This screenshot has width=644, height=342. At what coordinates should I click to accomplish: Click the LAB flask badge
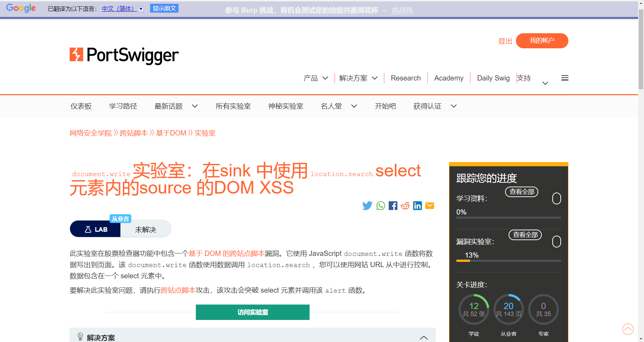coord(88,229)
